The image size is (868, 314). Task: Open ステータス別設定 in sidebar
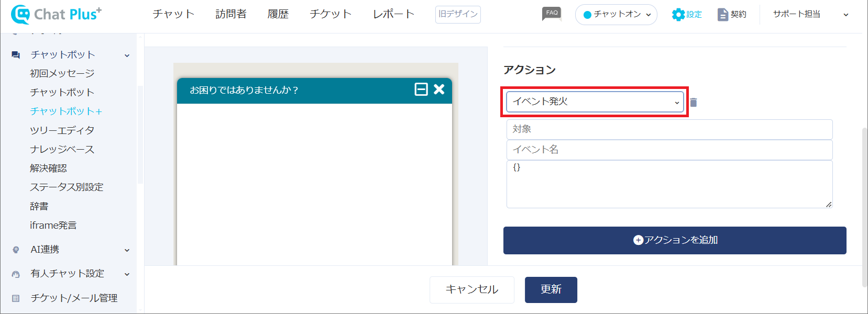(67, 187)
